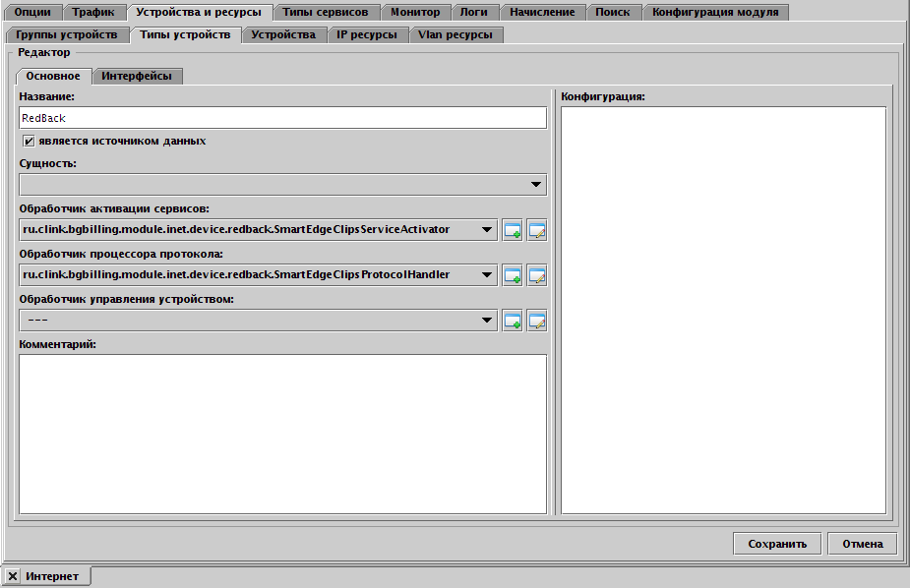Viewport: 910px width, 588px height.
Task: Click the Отмена button
Action: click(x=862, y=544)
